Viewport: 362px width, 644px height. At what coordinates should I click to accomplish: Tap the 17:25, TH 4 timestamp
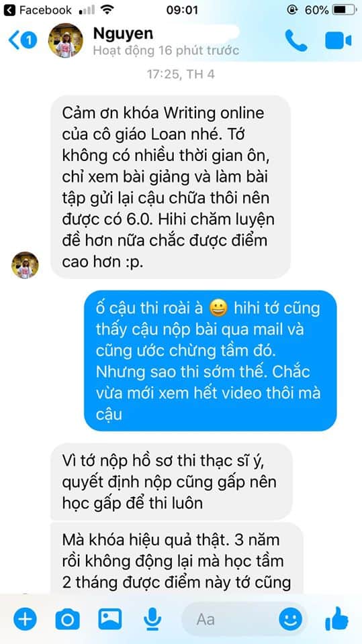click(x=181, y=74)
